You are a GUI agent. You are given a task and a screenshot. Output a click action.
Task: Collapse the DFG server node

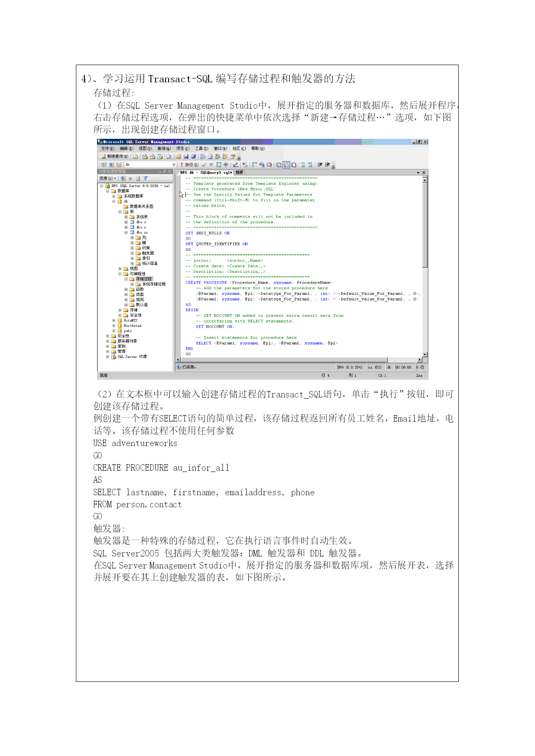point(102,186)
